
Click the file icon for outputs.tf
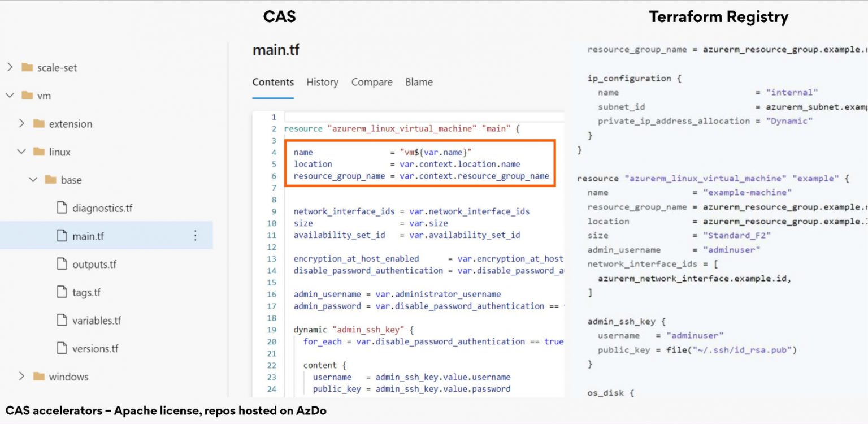point(61,264)
